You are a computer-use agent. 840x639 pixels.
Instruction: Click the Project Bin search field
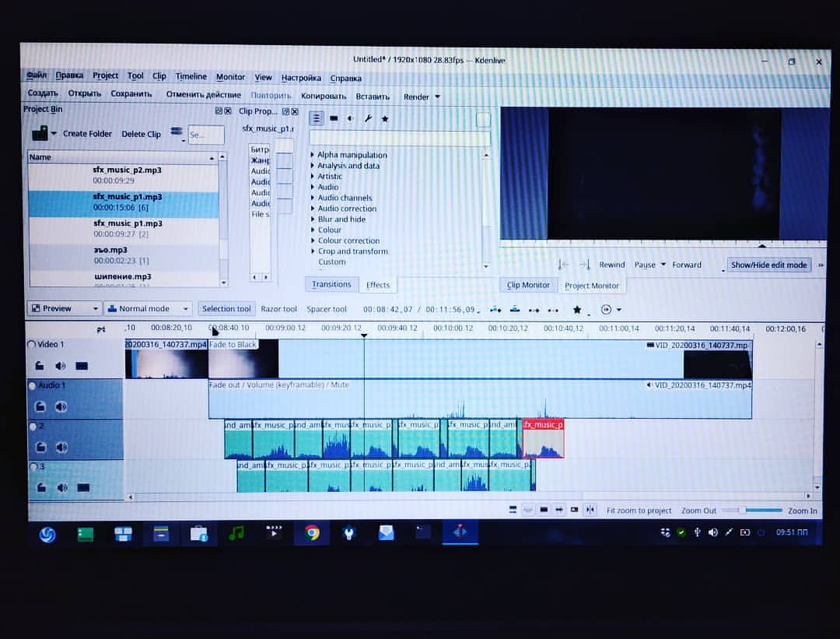tap(206, 135)
